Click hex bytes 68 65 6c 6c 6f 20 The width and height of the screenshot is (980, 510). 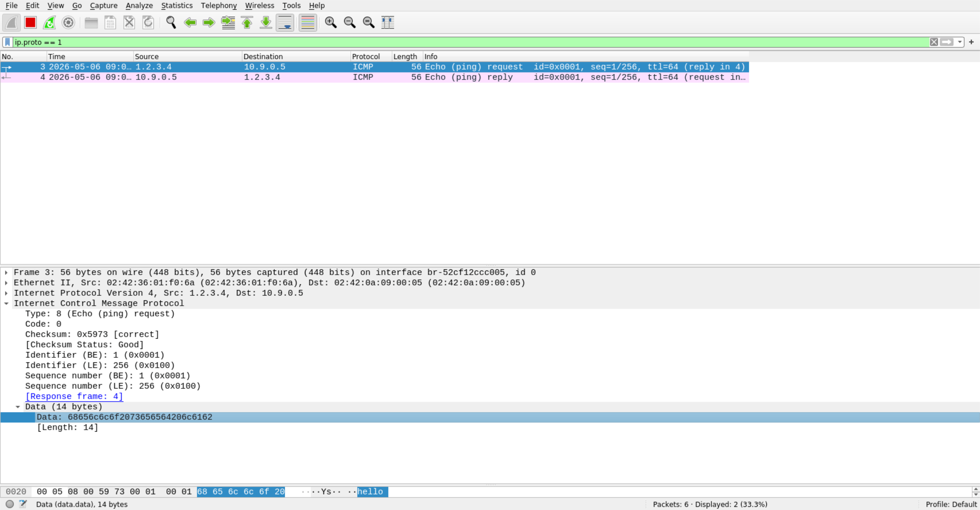pyautogui.click(x=241, y=492)
